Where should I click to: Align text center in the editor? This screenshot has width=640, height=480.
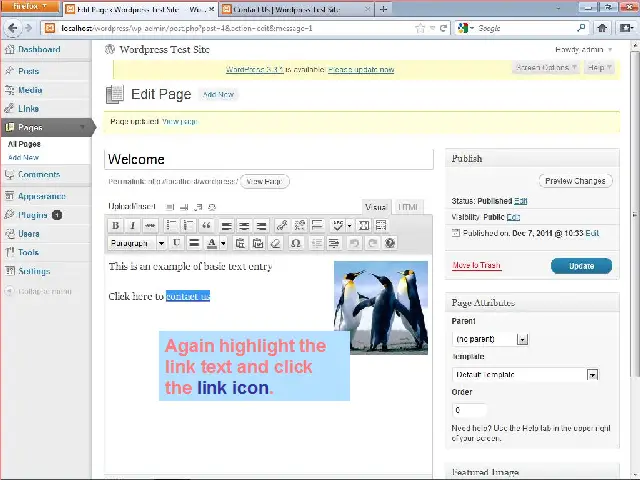click(x=244, y=225)
